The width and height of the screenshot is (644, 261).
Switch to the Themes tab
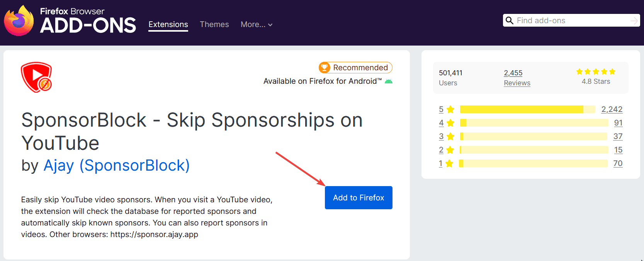pyautogui.click(x=214, y=24)
